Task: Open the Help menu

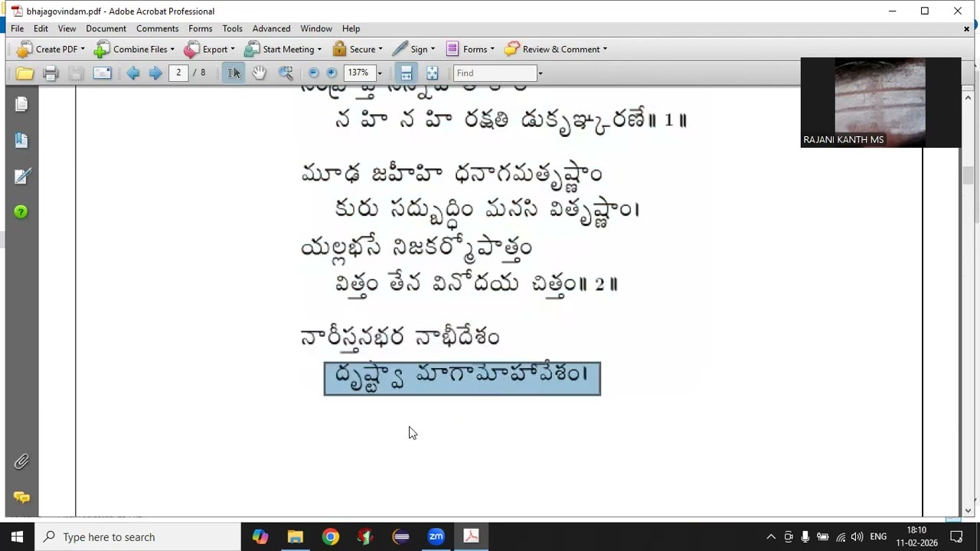Action: pyautogui.click(x=351, y=28)
